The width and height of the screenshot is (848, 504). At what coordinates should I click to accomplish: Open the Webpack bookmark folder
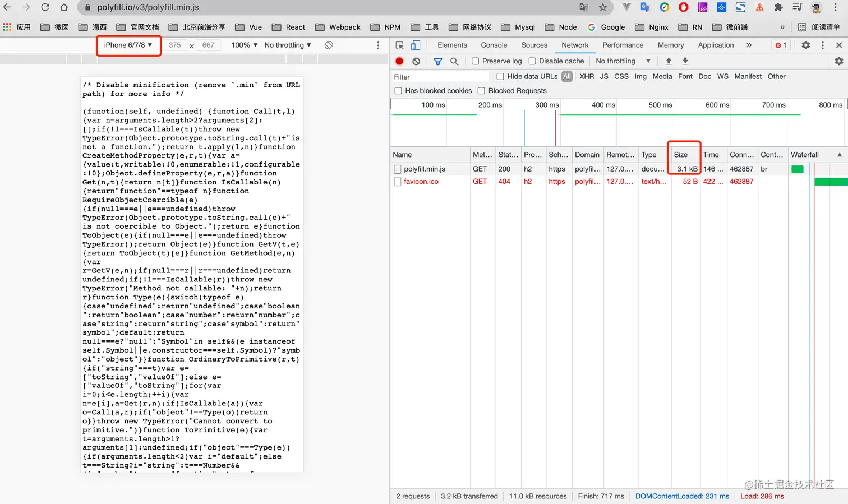[338, 27]
